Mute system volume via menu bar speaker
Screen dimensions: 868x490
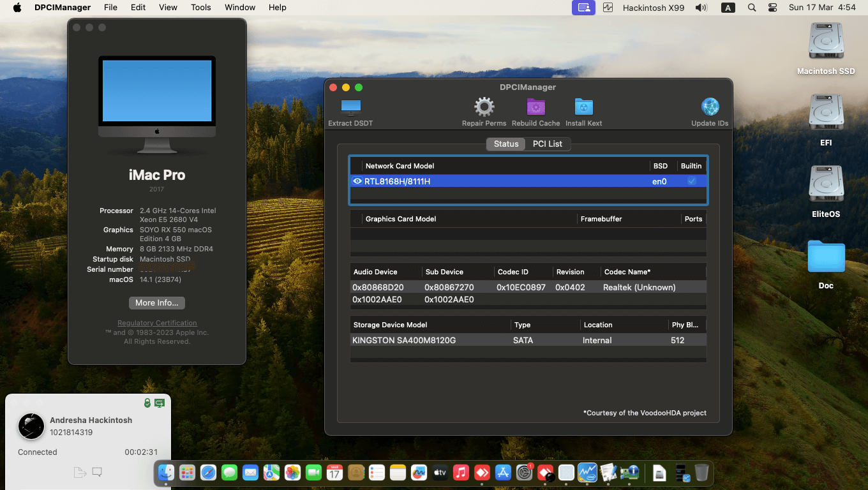click(x=701, y=7)
